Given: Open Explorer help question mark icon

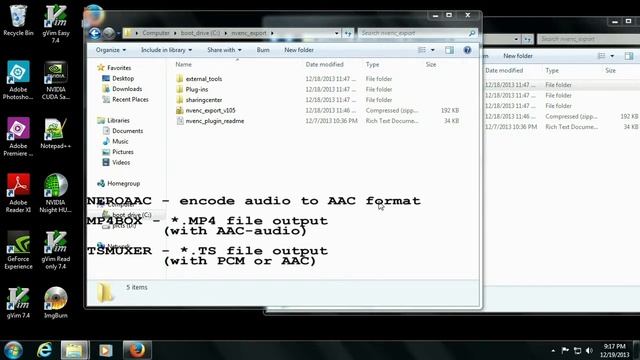Looking at the screenshot, I should tap(467, 50).
